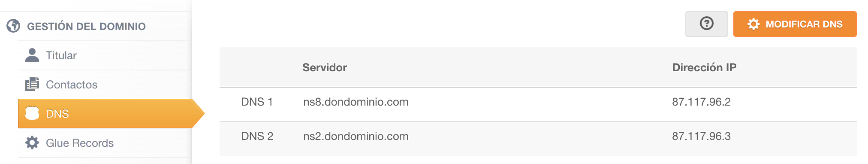Click the person icon next to Titular
This screenshot has height=164, width=868.
(x=32, y=55)
